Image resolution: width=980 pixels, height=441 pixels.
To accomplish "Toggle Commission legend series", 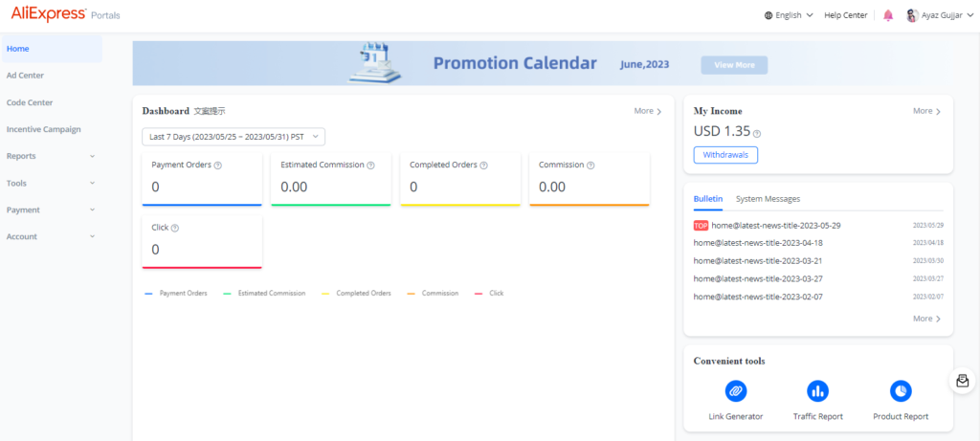I will 433,293.
